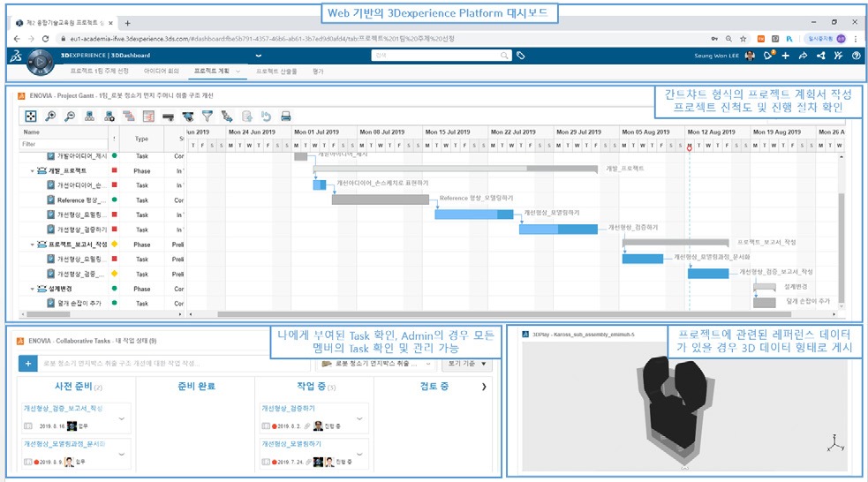Open the help question mark icon

click(x=855, y=56)
